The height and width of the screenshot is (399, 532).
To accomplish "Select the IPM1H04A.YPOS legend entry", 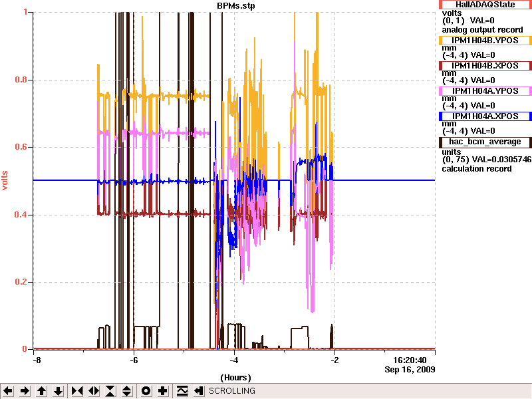I will tap(485, 91).
